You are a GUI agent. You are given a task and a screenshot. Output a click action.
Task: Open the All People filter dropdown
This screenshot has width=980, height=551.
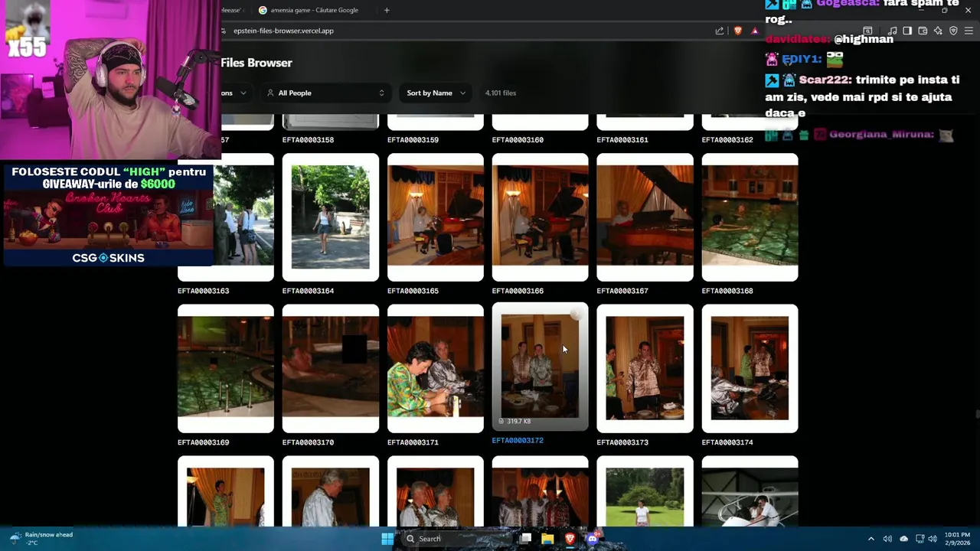325,93
